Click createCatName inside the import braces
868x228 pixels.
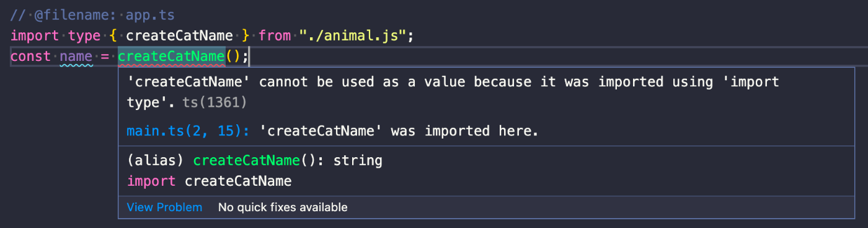pos(179,35)
